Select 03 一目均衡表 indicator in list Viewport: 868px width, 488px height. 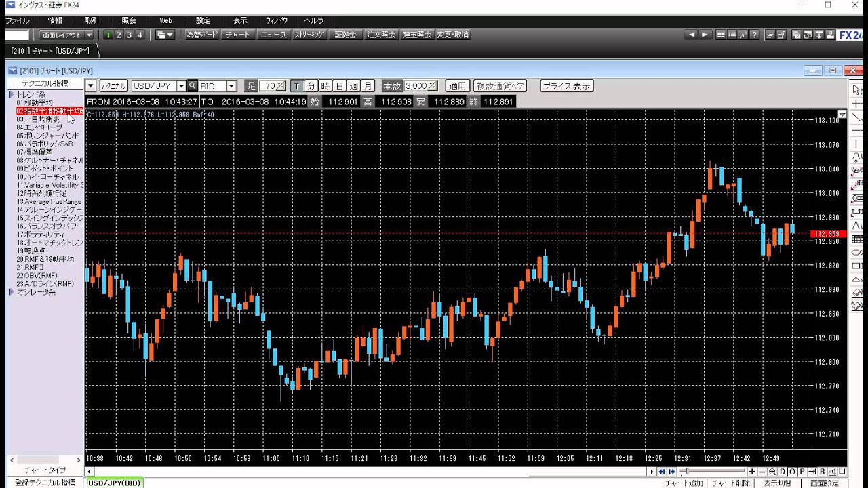(38, 119)
